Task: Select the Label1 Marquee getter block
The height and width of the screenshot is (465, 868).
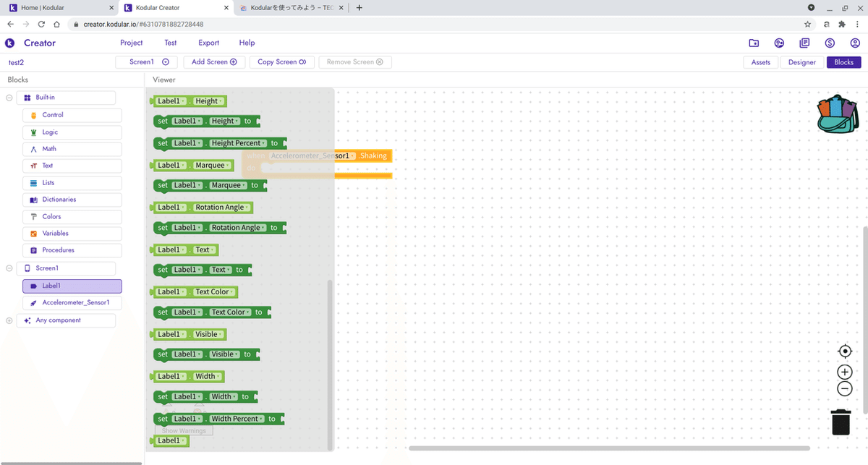Action: [x=191, y=166]
